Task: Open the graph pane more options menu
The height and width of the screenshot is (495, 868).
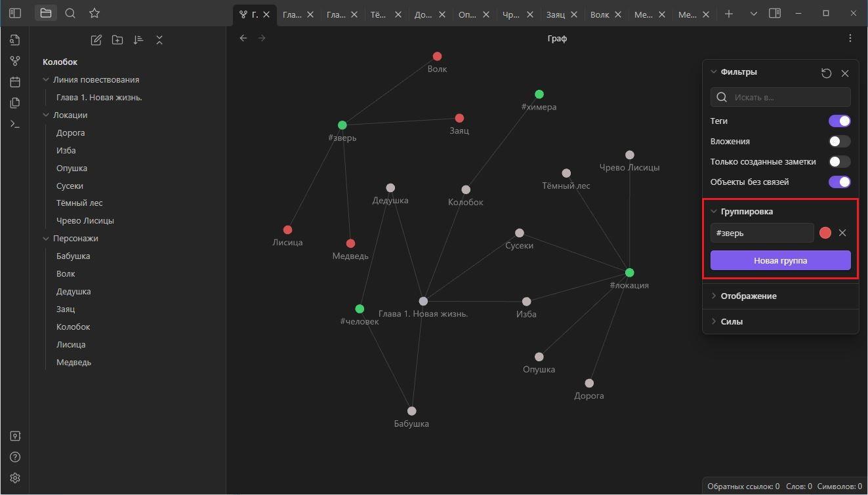Action: coord(850,38)
